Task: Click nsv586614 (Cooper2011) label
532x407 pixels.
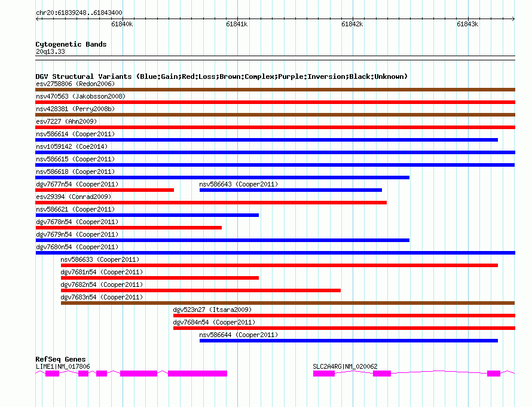Action: [75, 134]
